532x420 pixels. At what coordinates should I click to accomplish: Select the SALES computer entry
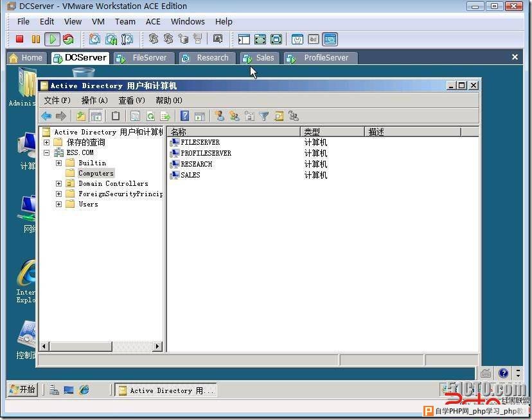click(190, 175)
